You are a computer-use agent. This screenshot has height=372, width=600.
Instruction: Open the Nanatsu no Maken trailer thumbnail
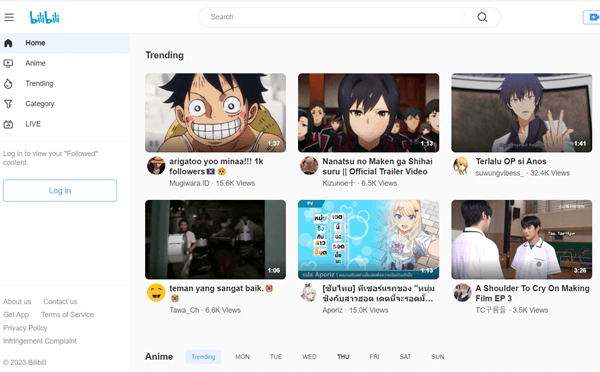(x=368, y=113)
